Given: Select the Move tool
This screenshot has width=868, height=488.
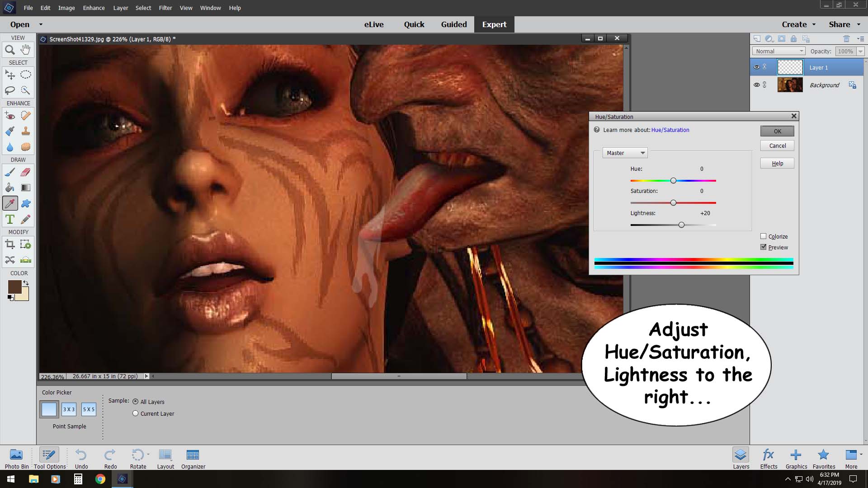Looking at the screenshot, I should click(x=10, y=75).
